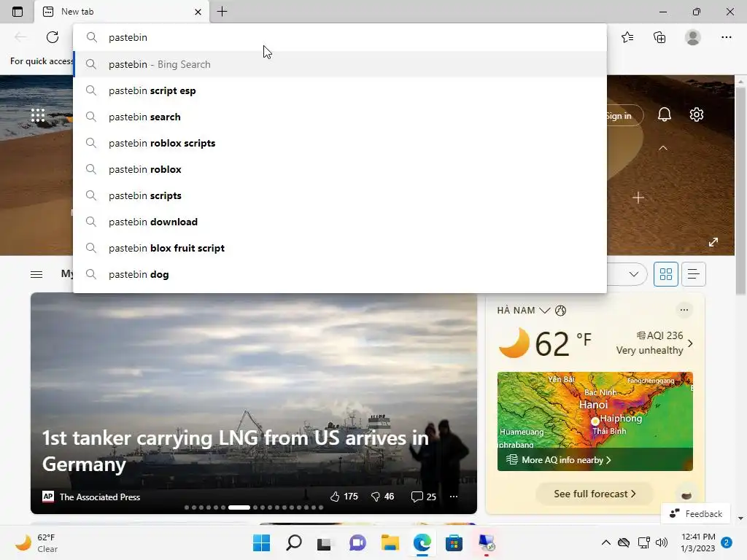Click the address bar containing pastebin
Viewport: 747px width, 560px height.
(x=340, y=37)
